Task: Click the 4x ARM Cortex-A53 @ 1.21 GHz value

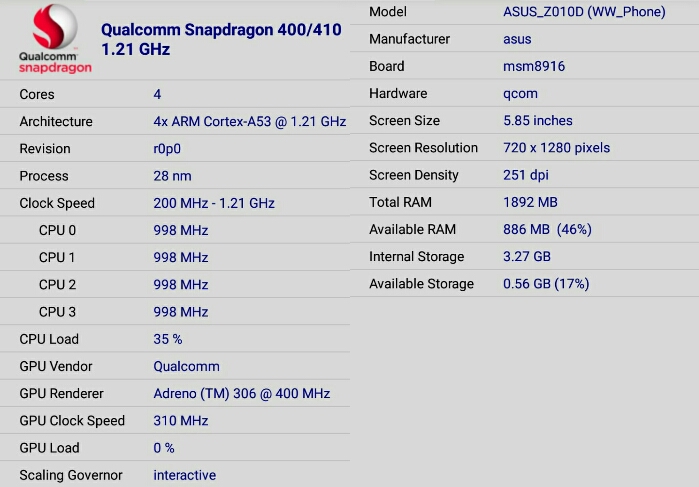Action: (x=250, y=122)
